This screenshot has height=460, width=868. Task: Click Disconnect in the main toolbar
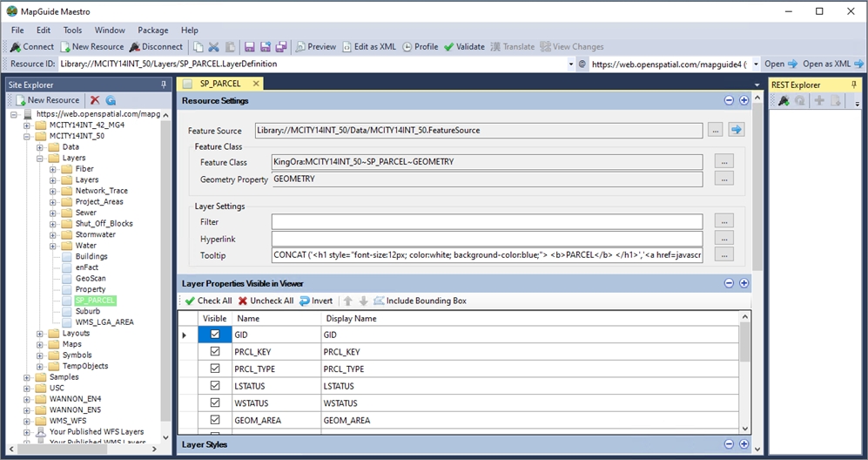tap(157, 47)
